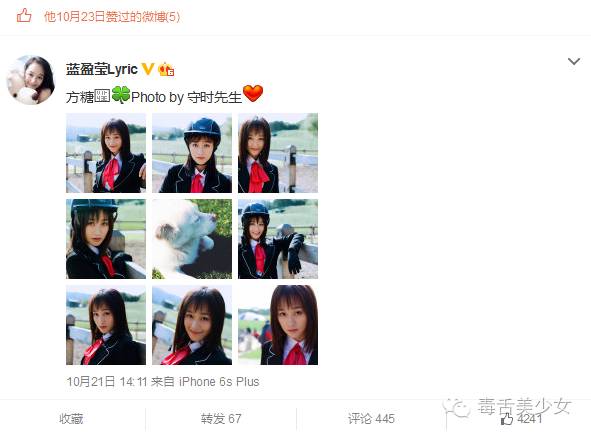Expand the post options chevron arrow
Image resolution: width=591 pixels, height=435 pixels.
click(574, 61)
